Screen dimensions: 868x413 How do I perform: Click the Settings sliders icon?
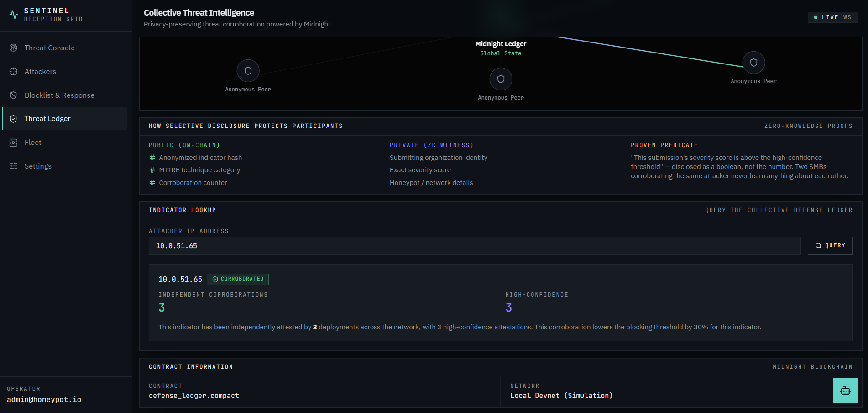click(x=14, y=166)
